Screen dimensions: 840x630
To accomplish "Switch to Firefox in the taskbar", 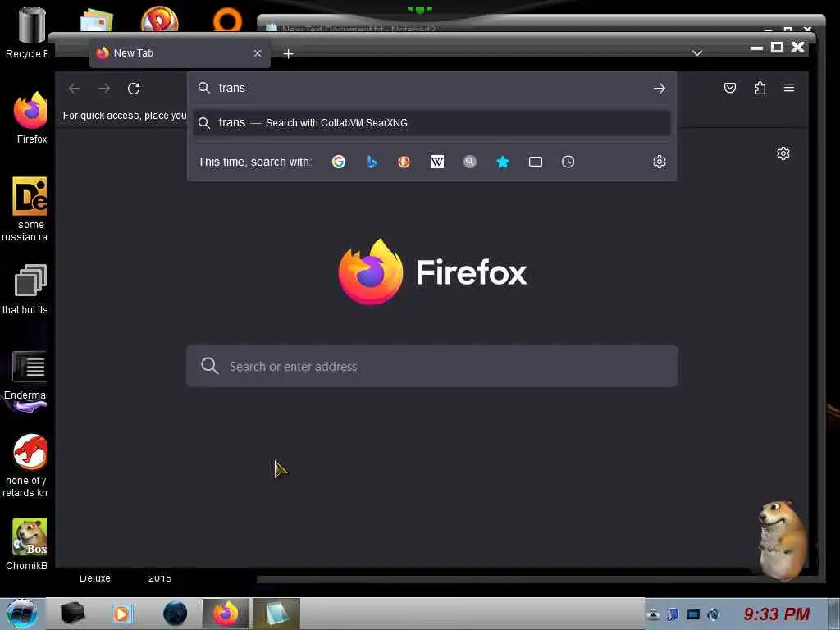I will click(226, 614).
